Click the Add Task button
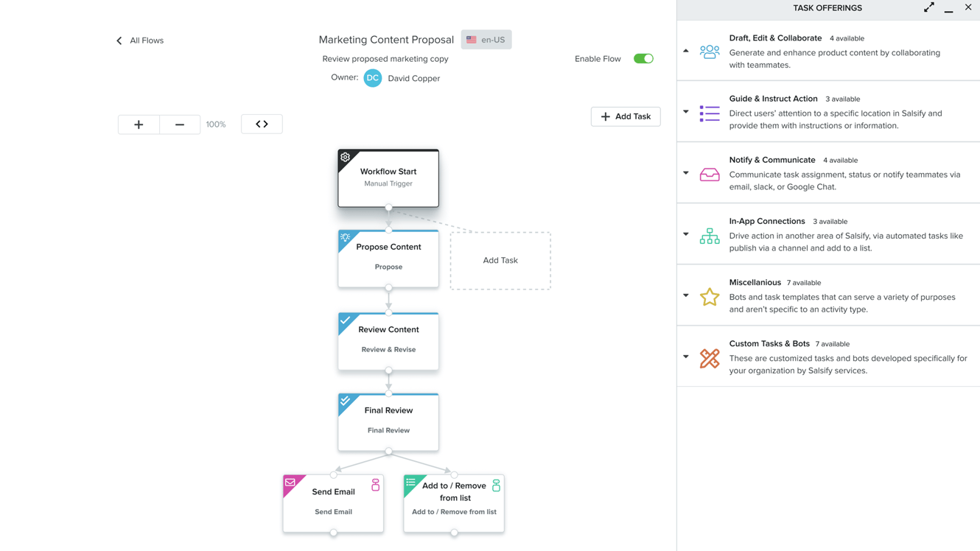The width and height of the screenshot is (980, 551). pyautogui.click(x=626, y=116)
